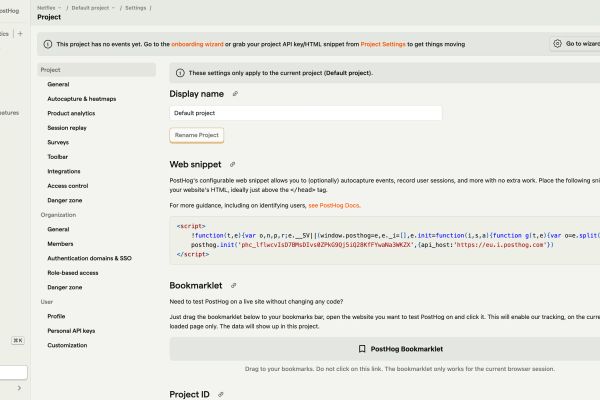600x400 pixels.
Task: Copy link to Project ID section
Action: 221,395
